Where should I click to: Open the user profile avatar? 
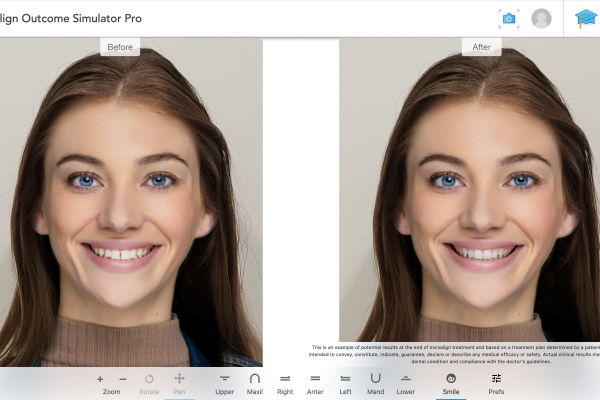(541, 18)
